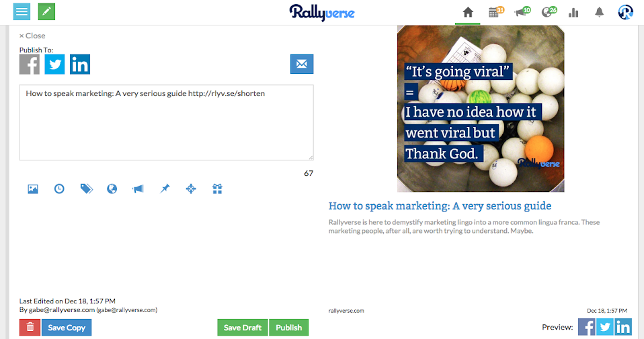Toggle Facebook in Publish To
This screenshot has width=644, height=339.
click(30, 64)
